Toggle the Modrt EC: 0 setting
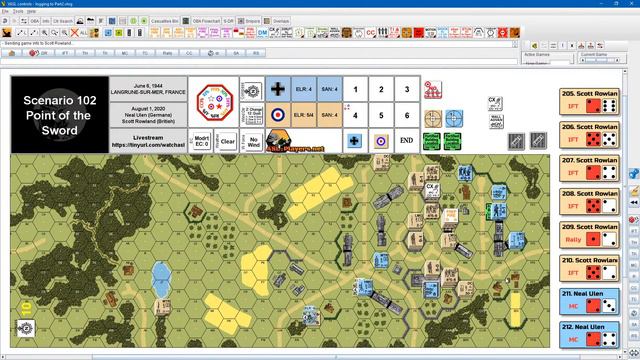The height and width of the screenshot is (360, 640). (201, 141)
